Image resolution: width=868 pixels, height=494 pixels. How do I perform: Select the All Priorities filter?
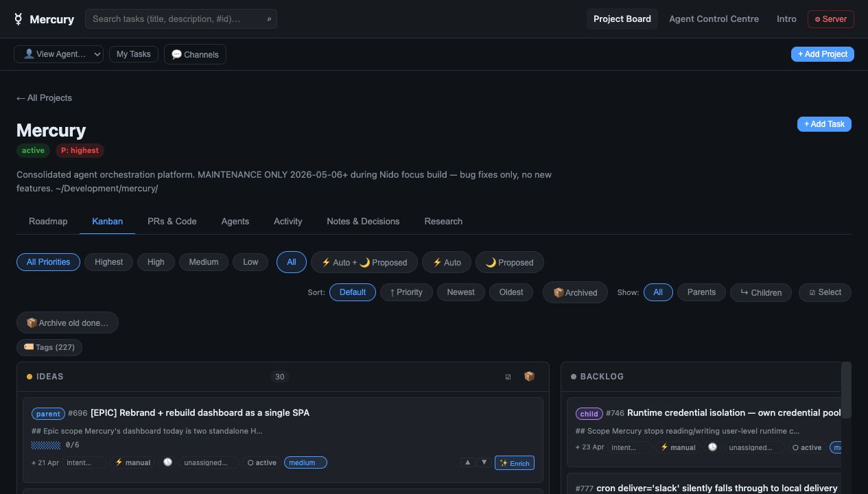click(48, 262)
